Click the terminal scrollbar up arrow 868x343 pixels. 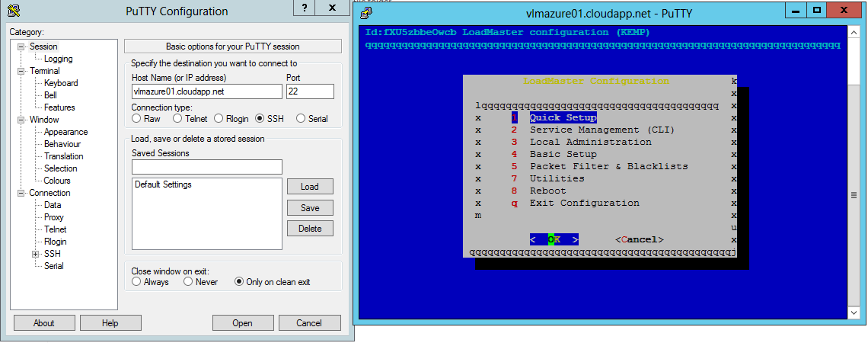click(x=855, y=31)
